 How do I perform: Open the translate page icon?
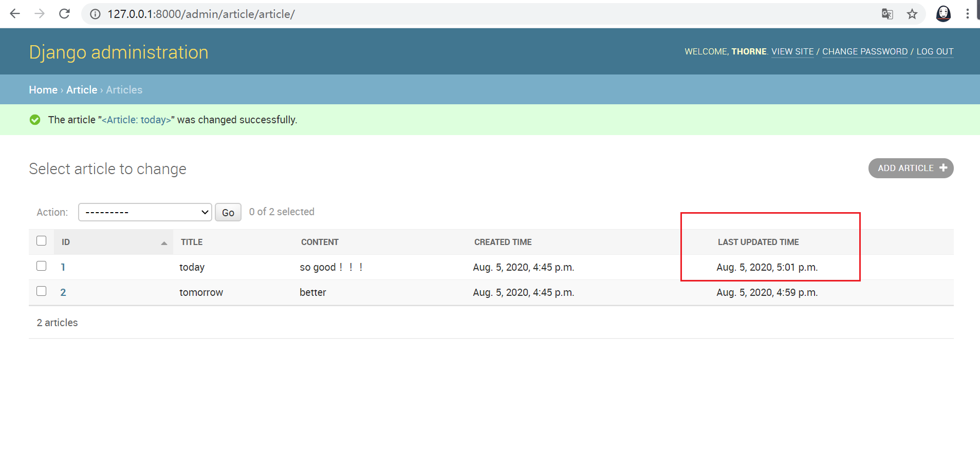[887, 14]
